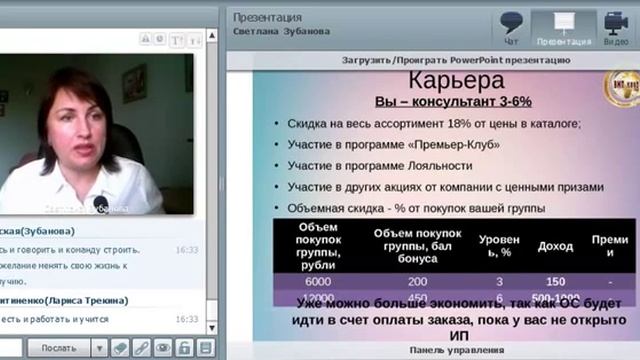
Task: Click bullet Участие в программе «Премьер-Клуб»
Action: point(393,144)
